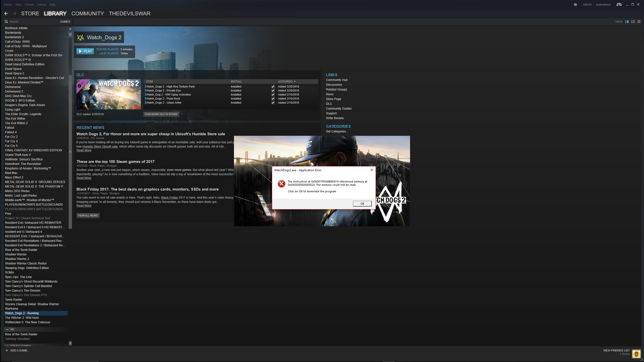
Task: Click the back navigation arrow
Action: 6,13
